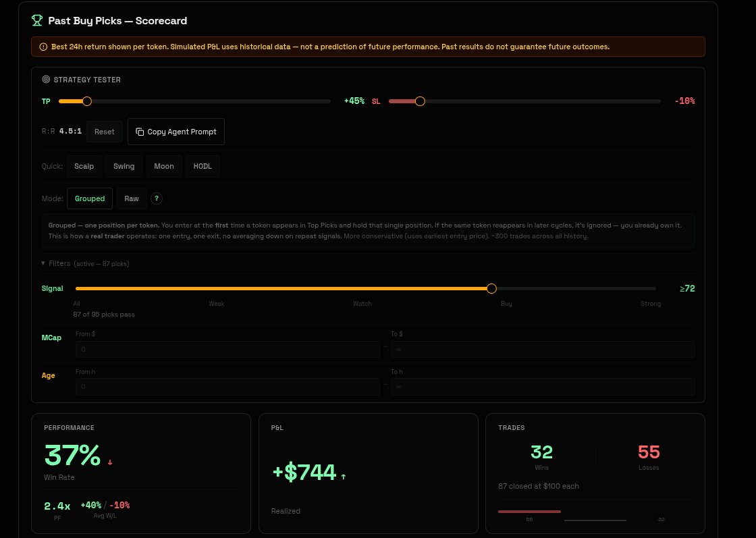
Task: Click the 'All' label under Signal slider
Action: 77,304
